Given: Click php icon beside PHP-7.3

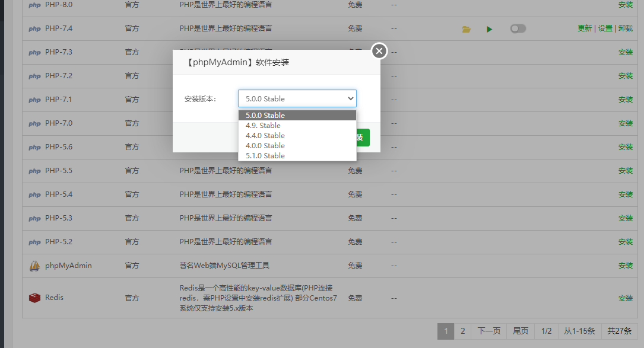Looking at the screenshot, I should click(34, 53).
